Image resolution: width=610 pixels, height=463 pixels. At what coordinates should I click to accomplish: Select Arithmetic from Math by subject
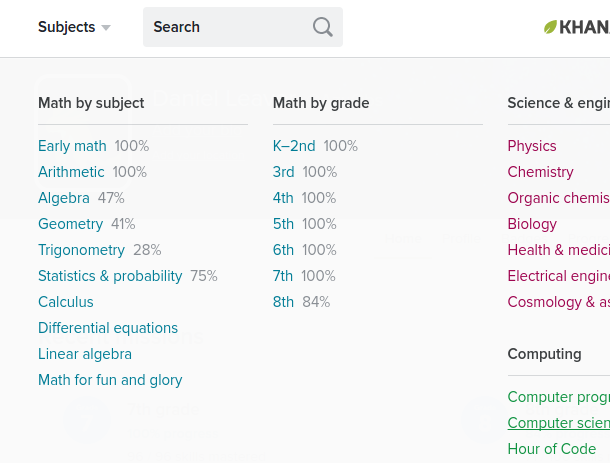[x=71, y=172]
